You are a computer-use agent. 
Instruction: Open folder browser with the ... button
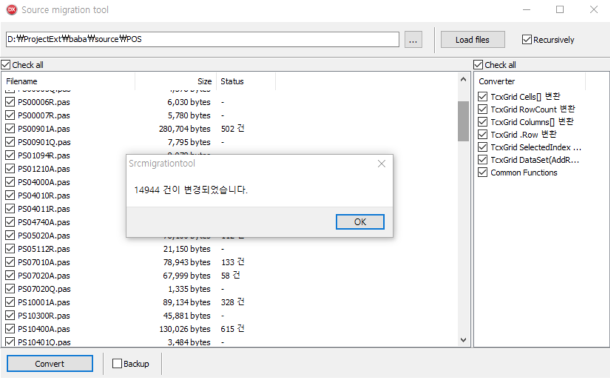413,40
